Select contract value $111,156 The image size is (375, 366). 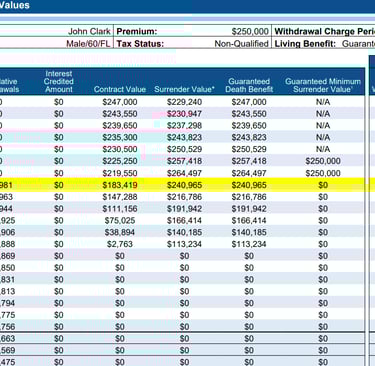click(x=120, y=209)
